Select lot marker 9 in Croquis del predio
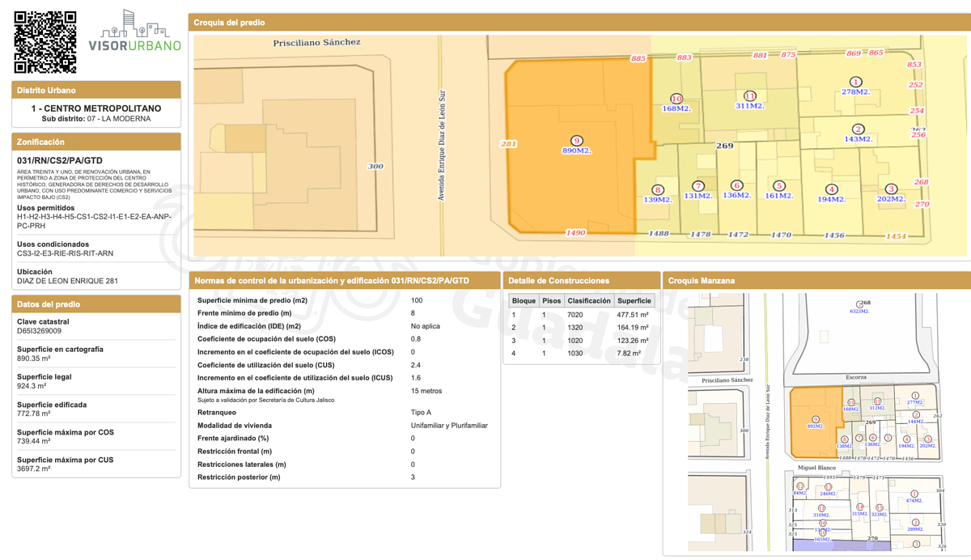Viewport: 971px width, 560px height. click(x=576, y=141)
